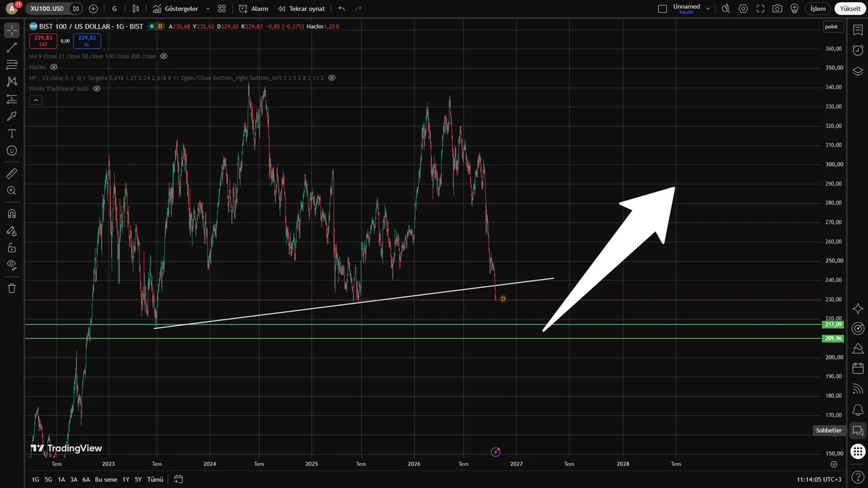The width and height of the screenshot is (868, 488).
Task: Toggle keep drawing mode
Action: point(12,231)
